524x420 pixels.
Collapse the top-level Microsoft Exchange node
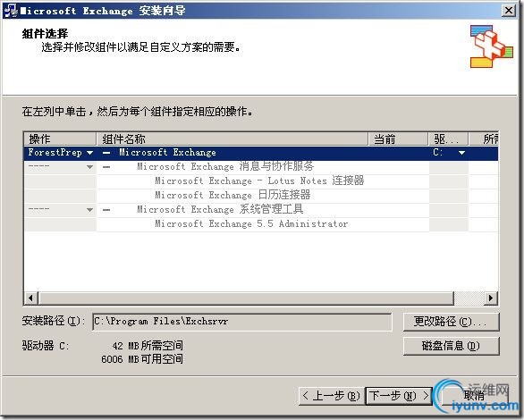pos(106,153)
